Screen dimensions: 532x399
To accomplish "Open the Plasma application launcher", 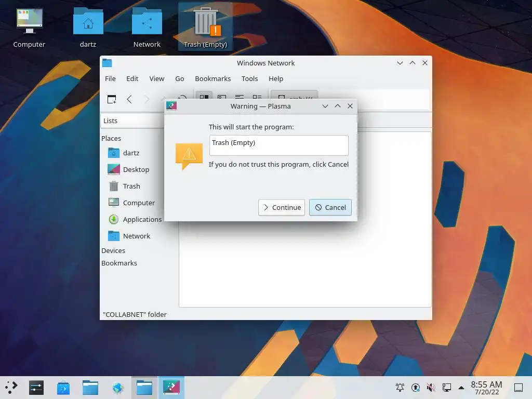I will point(11,388).
